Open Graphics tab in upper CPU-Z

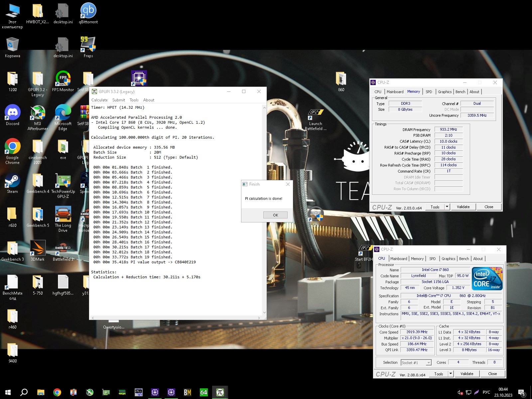click(x=445, y=92)
